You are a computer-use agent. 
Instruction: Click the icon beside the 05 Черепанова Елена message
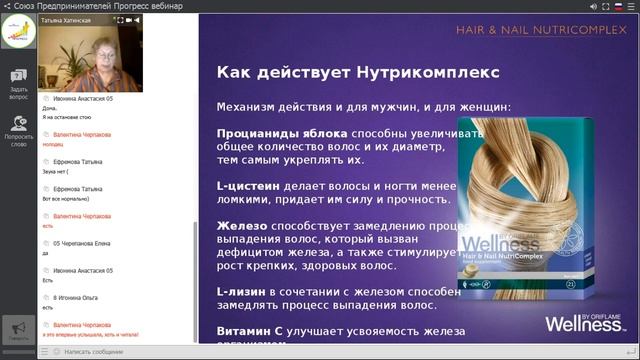pyautogui.click(x=46, y=243)
